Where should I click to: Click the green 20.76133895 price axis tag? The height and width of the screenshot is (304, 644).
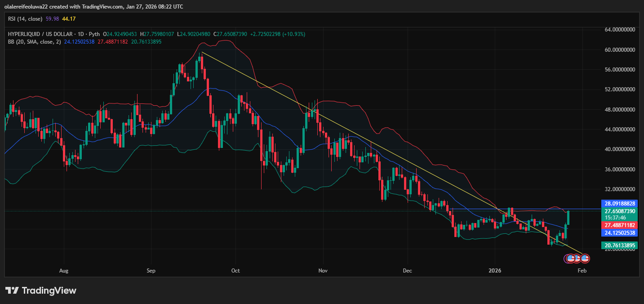[619, 245]
